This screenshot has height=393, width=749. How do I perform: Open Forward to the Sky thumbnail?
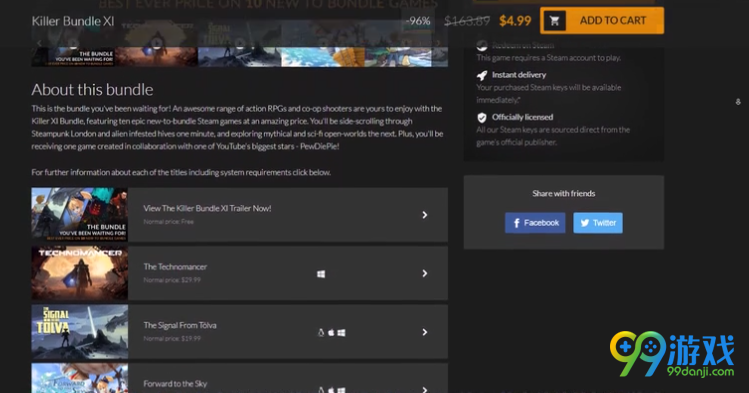pos(80,378)
